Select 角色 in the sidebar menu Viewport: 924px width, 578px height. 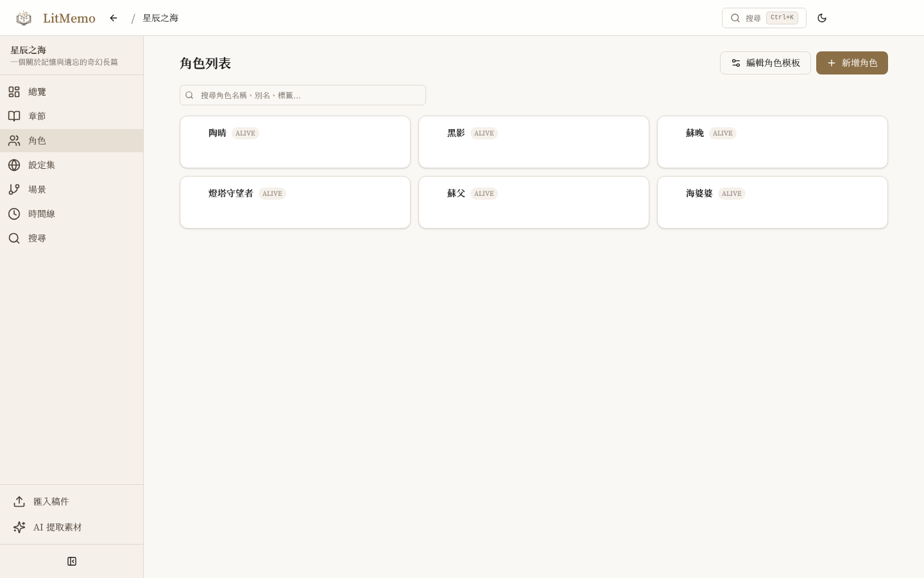pyautogui.click(x=37, y=141)
